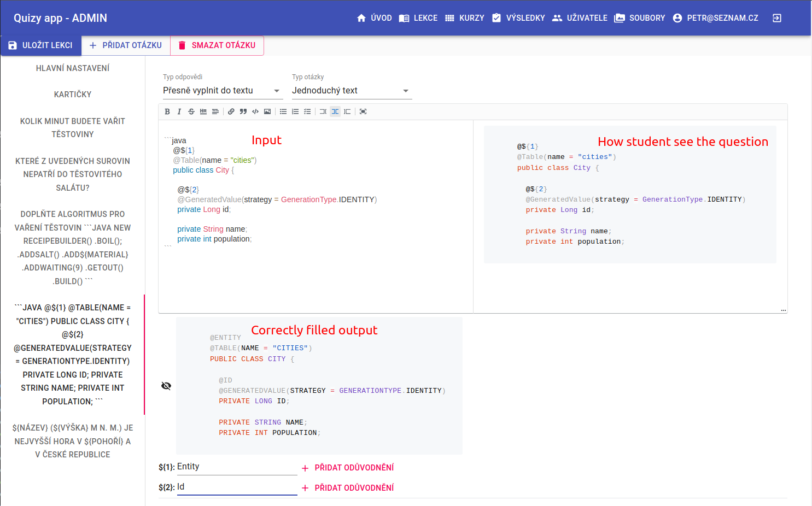812x506 pixels.
Task: Click Quizy app - ADMIN title
Action: pos(60,18)
